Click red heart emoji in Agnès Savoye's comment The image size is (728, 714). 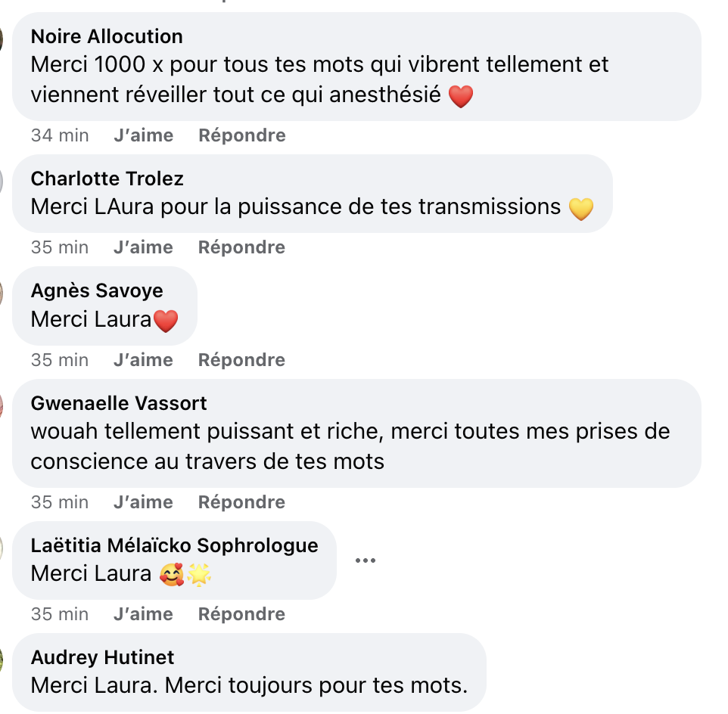click(x=166, y=321)
